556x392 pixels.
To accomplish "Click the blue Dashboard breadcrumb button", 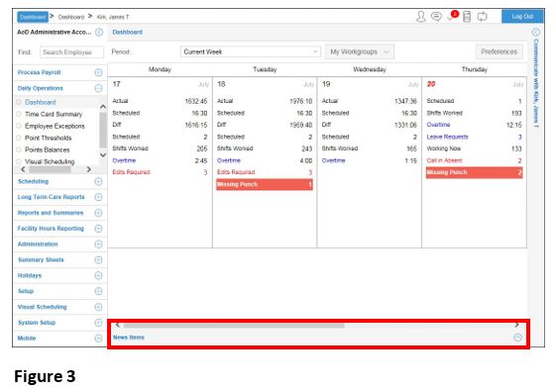I will tap(33, 17).
